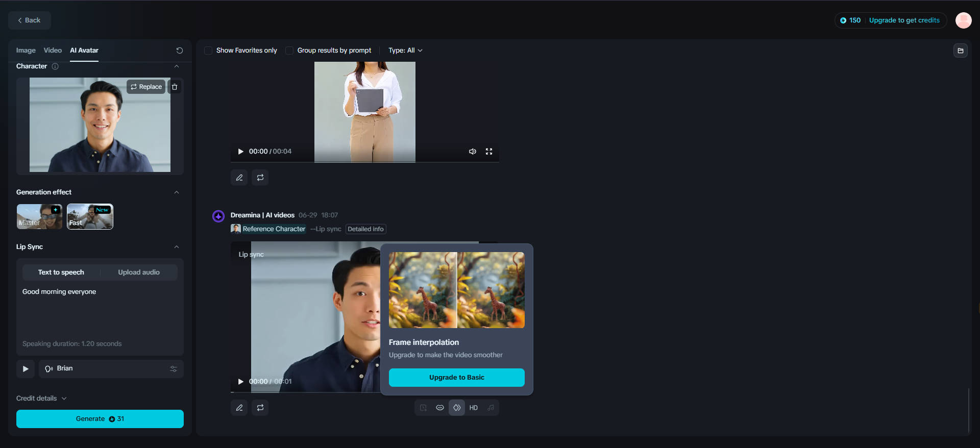The height and width of the screenshot is (448, 980).
Task: Click the 150 credits indicator
Action: pos(850,20)
